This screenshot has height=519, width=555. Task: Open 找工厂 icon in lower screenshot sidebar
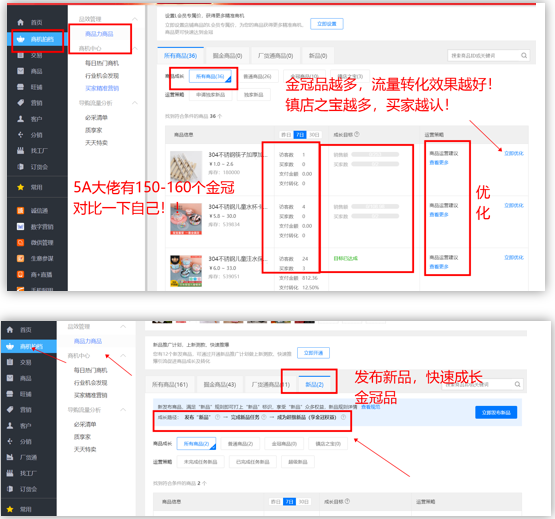[10, 473]
